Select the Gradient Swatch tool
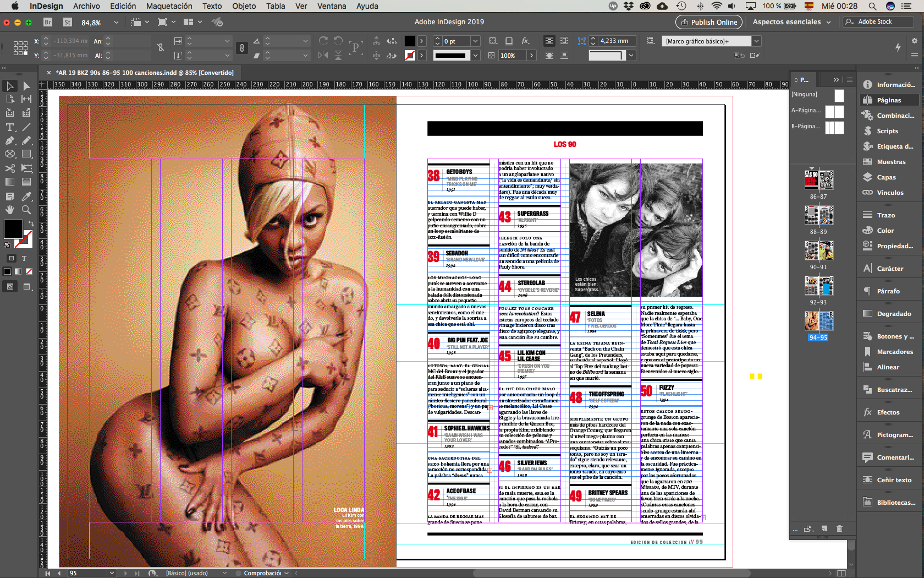The height and width of the screenshot is (578, 924). pyautogui.click(x=10, y=182)
